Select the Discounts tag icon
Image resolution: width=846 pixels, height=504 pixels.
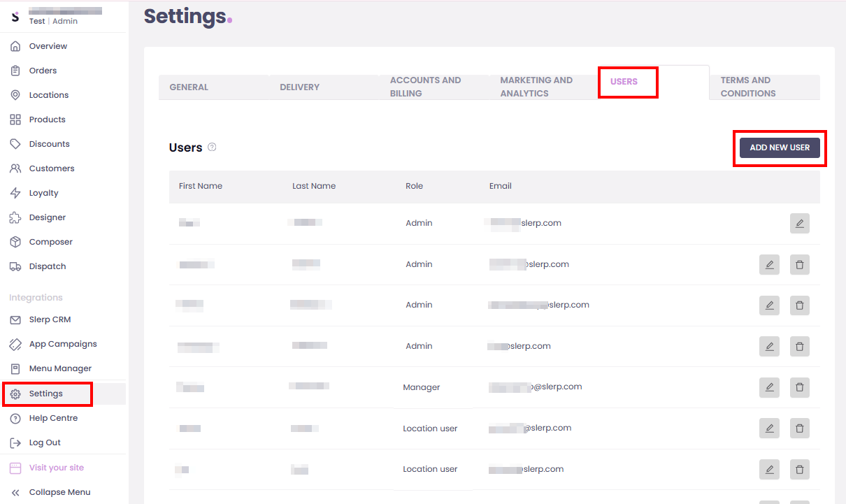[x=15, y=144]
